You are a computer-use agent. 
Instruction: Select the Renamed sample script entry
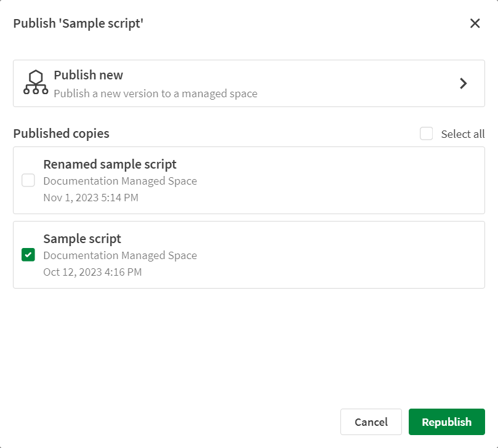[x=110, y=164]
